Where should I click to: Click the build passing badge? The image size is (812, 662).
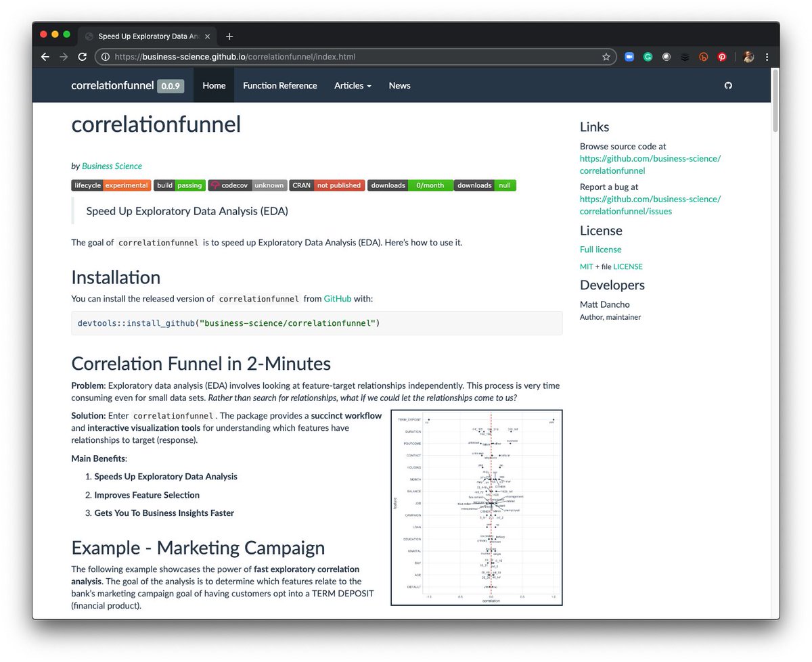pyautogui.click(x=180, y=185)
